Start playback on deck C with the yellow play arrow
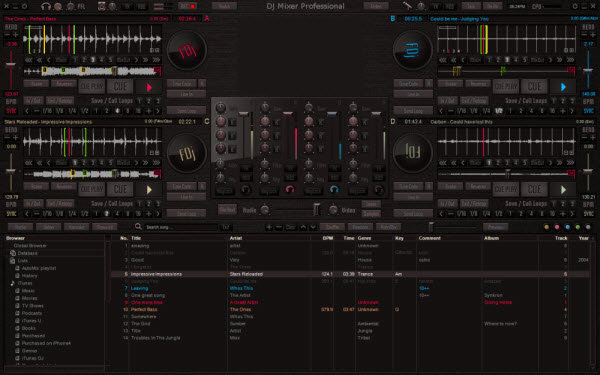This screenshot has width=600, height=375. coord(149,189)
